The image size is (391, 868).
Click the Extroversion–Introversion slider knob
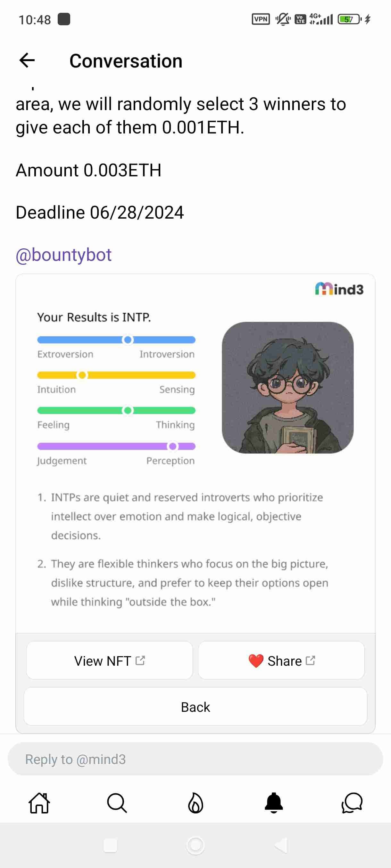point(128,340)
